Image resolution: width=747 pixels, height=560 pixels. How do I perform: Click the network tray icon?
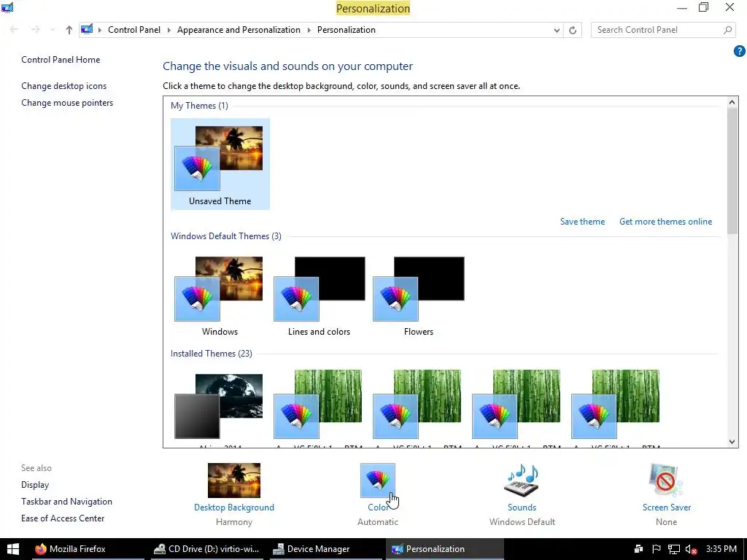pyautogui.click(x=673, y=549)
